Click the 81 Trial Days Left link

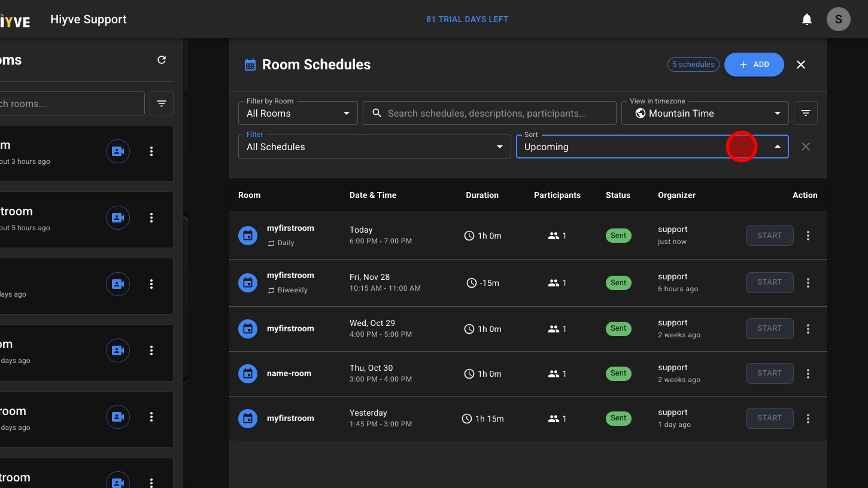pyautogui.click(x=467, y=19)
